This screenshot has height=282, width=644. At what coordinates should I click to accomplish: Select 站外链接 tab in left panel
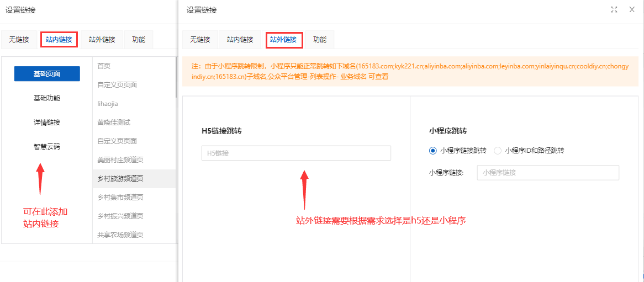pyautogui.click(x=102, y=40)
